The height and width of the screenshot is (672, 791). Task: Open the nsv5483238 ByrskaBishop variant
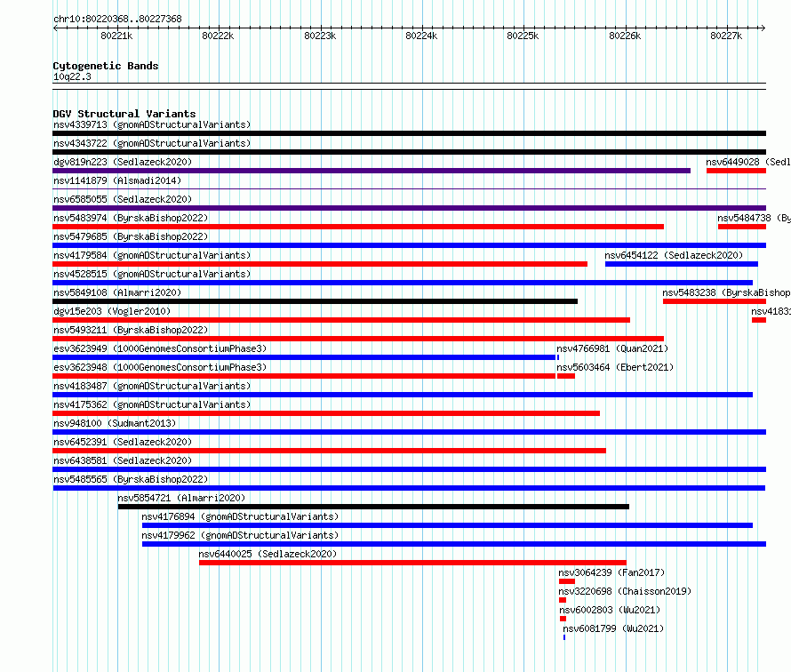pyautogui.click(x=726, y=292)
